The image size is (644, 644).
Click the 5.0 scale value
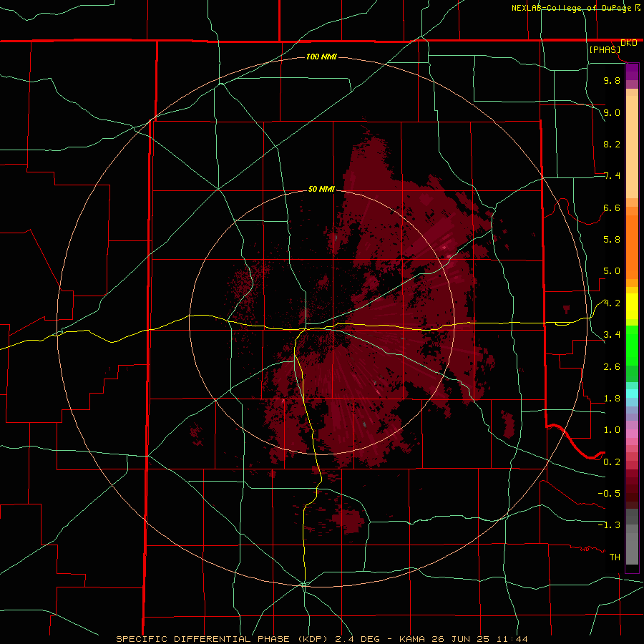(612, 271)
